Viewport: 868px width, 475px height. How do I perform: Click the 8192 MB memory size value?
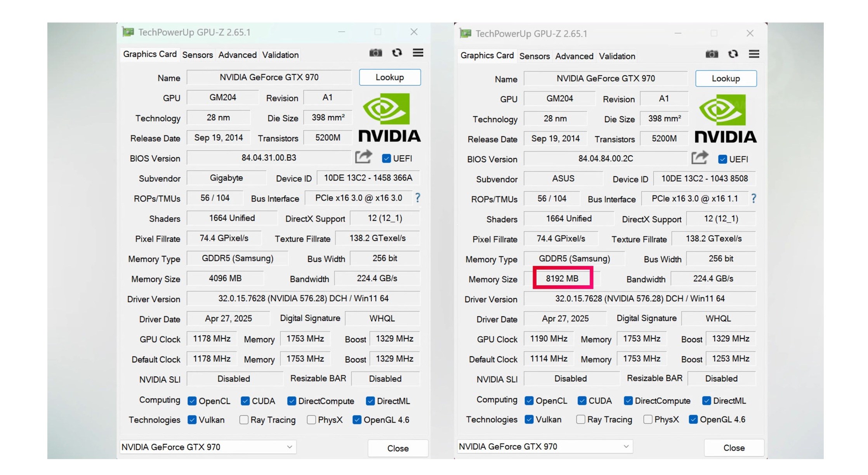(562, 278)
